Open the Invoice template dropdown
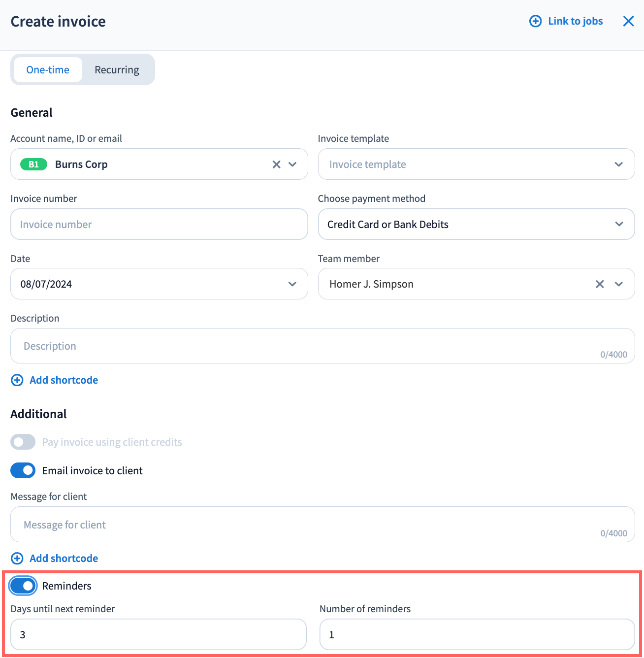 (x=476, y=164)
